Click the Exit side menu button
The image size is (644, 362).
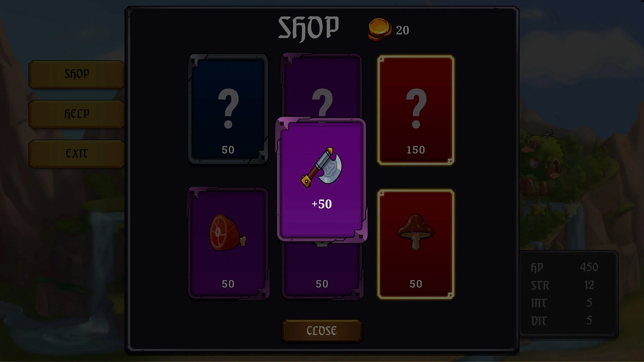pyautogui.click(x=76, y=154)
